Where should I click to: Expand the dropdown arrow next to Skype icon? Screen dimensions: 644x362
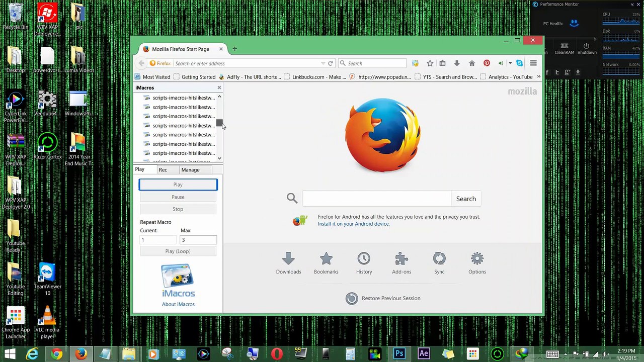[510, 63]
